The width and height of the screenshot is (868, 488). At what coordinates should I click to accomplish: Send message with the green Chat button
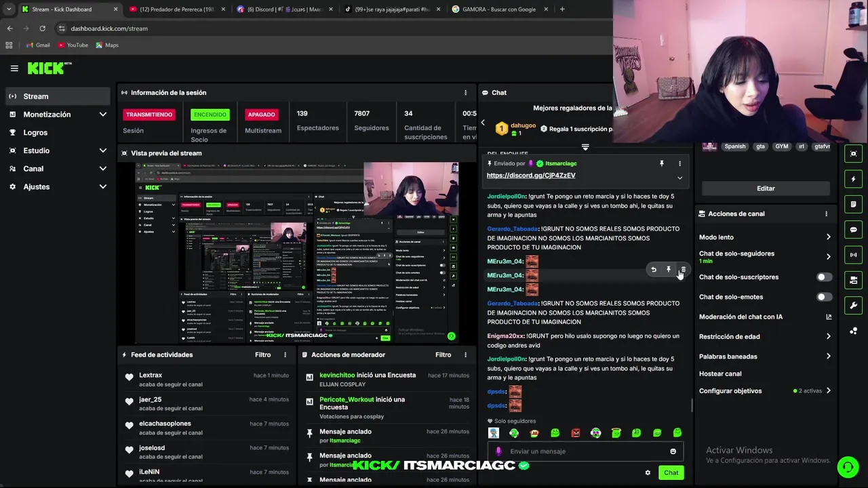coord(671,473)
